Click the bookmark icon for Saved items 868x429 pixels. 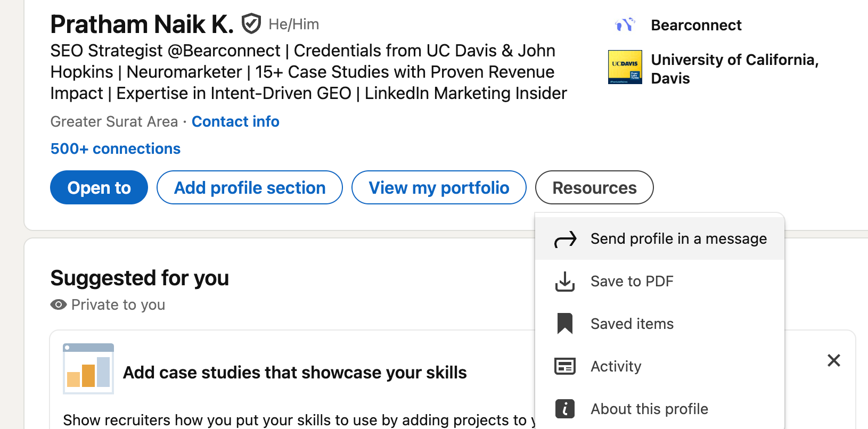click(x=565, y=324)
